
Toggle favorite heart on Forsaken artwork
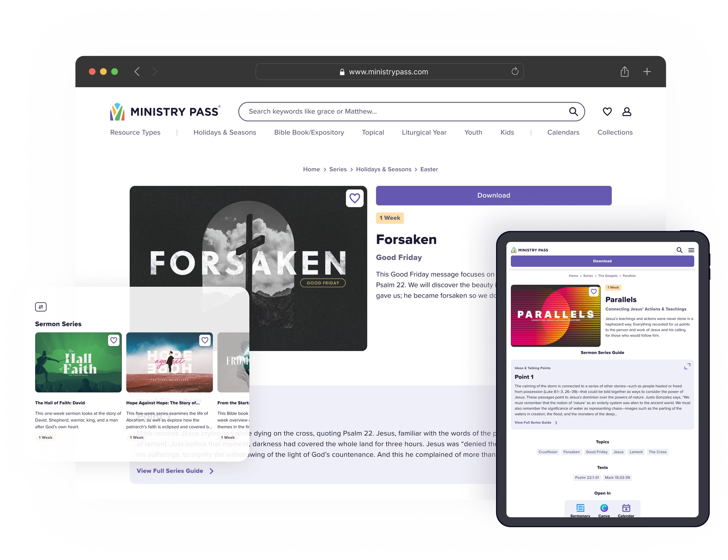click(354, 199)
